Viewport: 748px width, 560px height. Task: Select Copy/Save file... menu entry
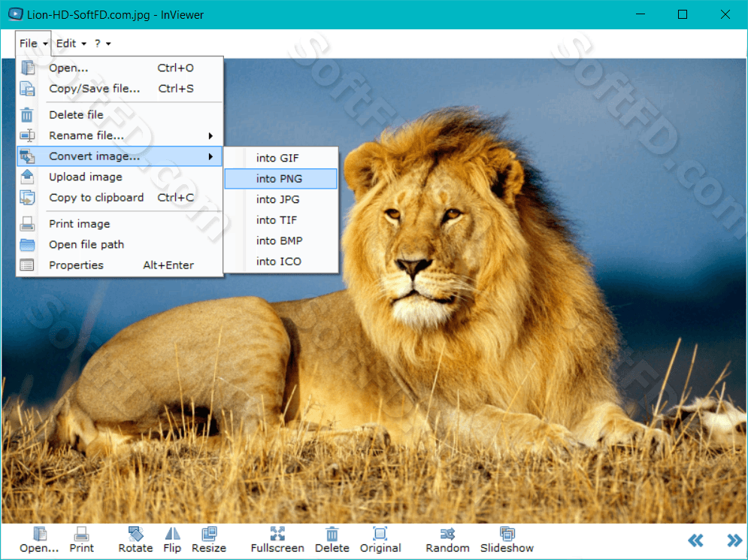(120, 89)
